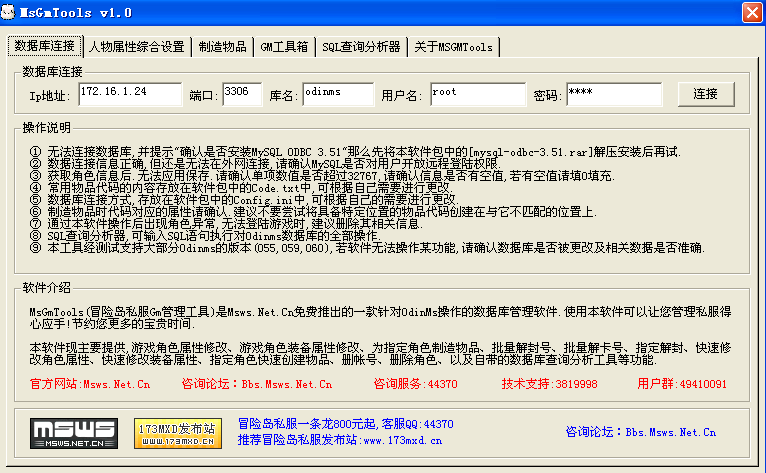The image size is (766, 473).
Task: Focus the 密码 password field
Action: [x=615, y=94]
